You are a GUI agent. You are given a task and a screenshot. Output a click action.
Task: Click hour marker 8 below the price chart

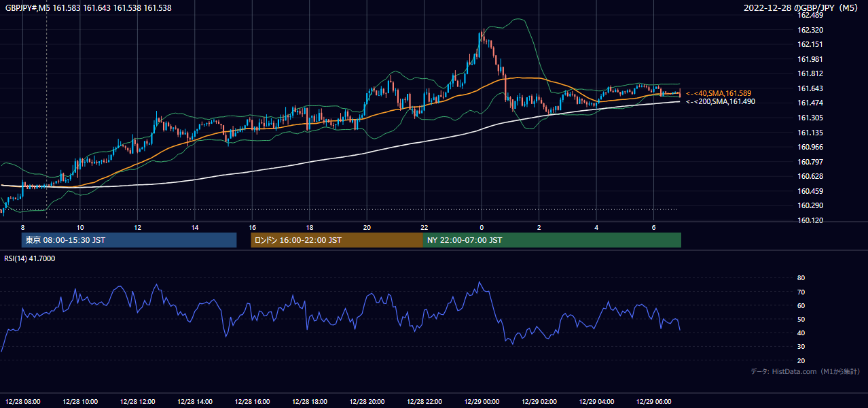22,227
